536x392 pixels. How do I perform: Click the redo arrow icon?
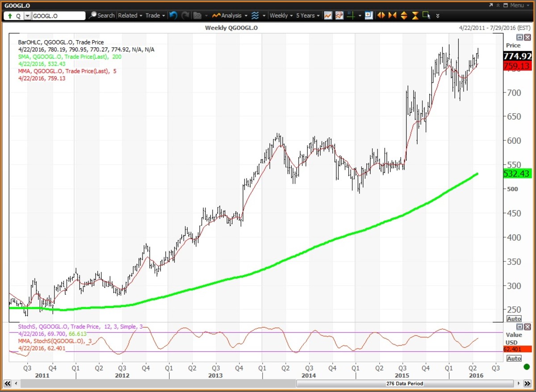(x=184, y=15)
